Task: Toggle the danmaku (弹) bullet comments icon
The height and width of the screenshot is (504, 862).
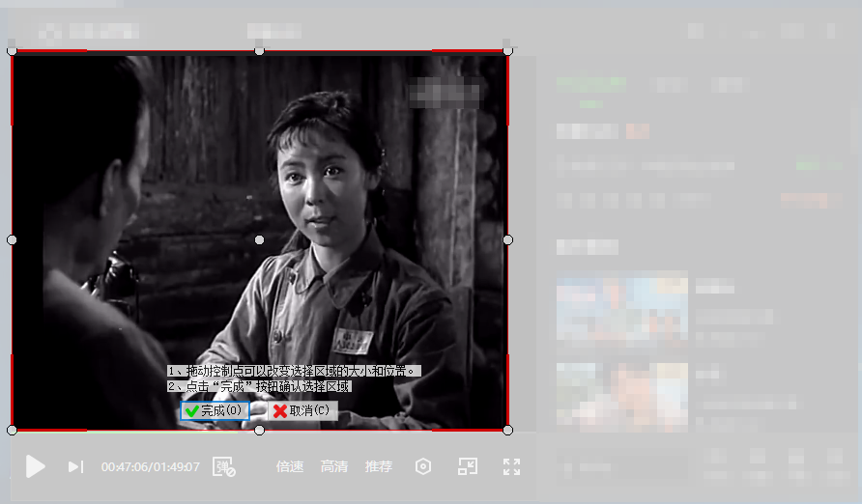Action: click(x=224, y=467)
